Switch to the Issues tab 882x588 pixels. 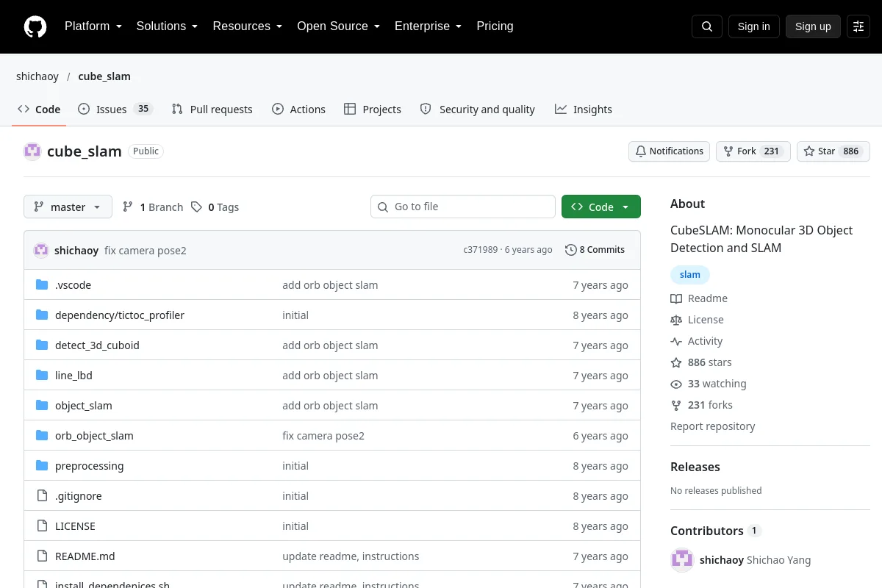point(115,110)
